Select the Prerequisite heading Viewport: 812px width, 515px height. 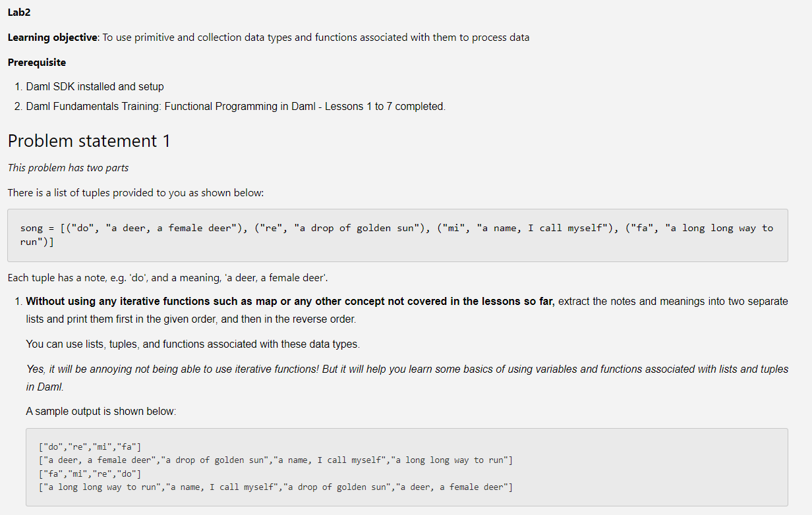(37, 63)
